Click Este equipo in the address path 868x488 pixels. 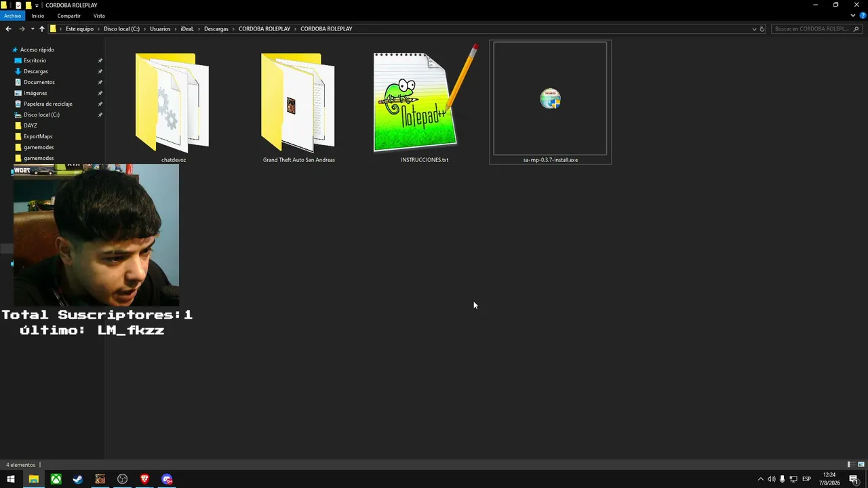(x=79, y=29)
